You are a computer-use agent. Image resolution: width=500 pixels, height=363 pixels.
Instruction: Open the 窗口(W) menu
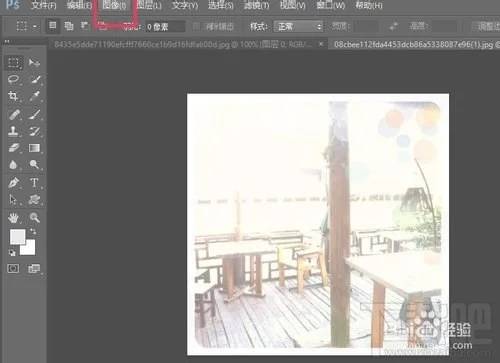(331, 6)
